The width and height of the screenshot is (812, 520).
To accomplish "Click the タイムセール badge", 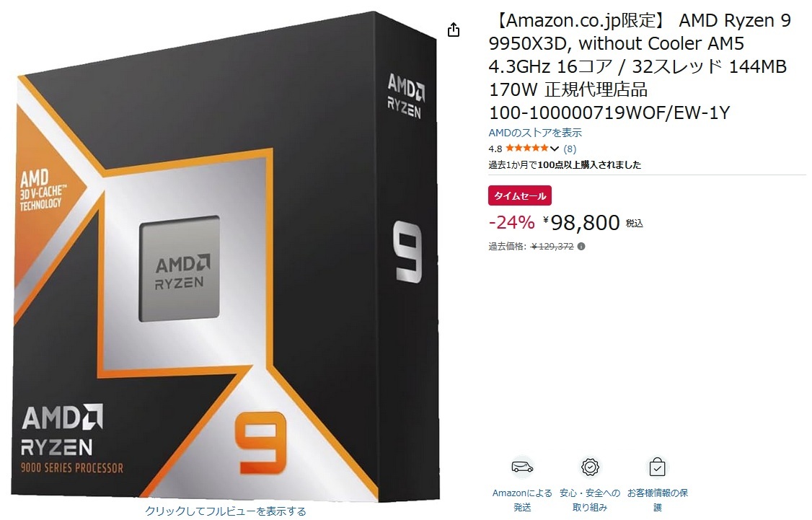I will [520, 195].
